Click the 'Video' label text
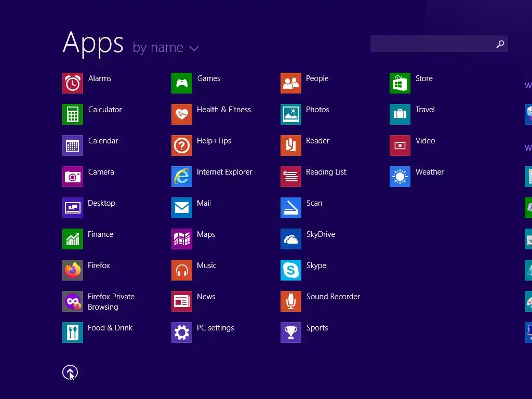Screen dimensions: 532x399 (x=425, y=141)
